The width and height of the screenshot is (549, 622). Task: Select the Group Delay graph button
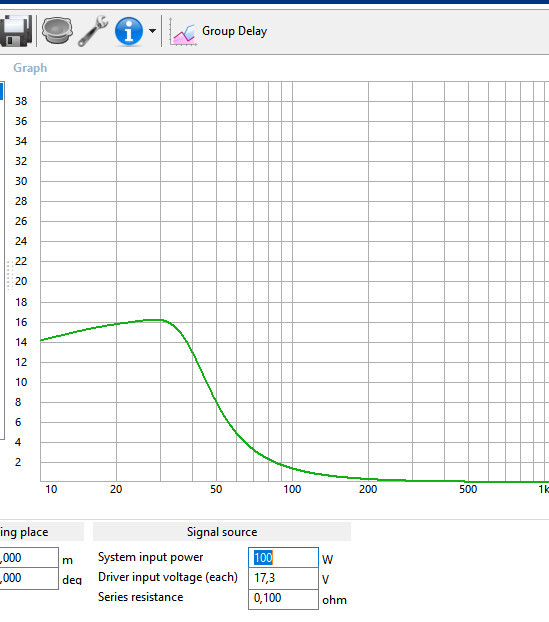click(218, 31)
